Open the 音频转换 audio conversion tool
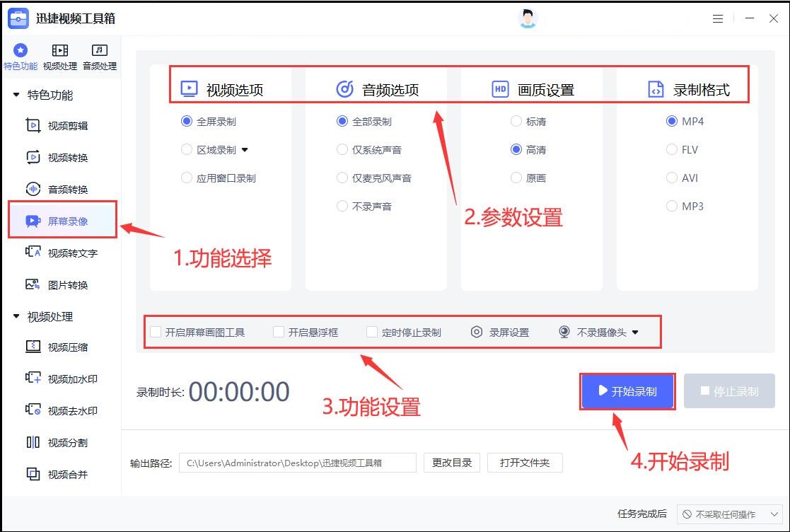The image size is (790, 532). pos(57,190)
